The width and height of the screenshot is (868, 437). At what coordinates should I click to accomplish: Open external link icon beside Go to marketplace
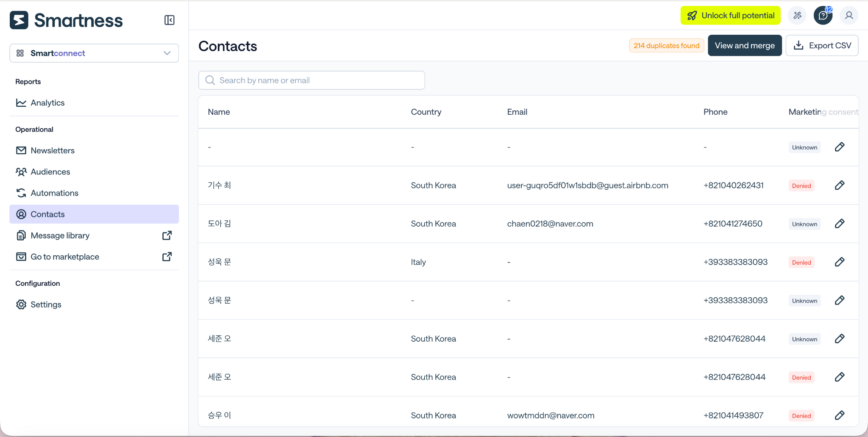(167, 257)
